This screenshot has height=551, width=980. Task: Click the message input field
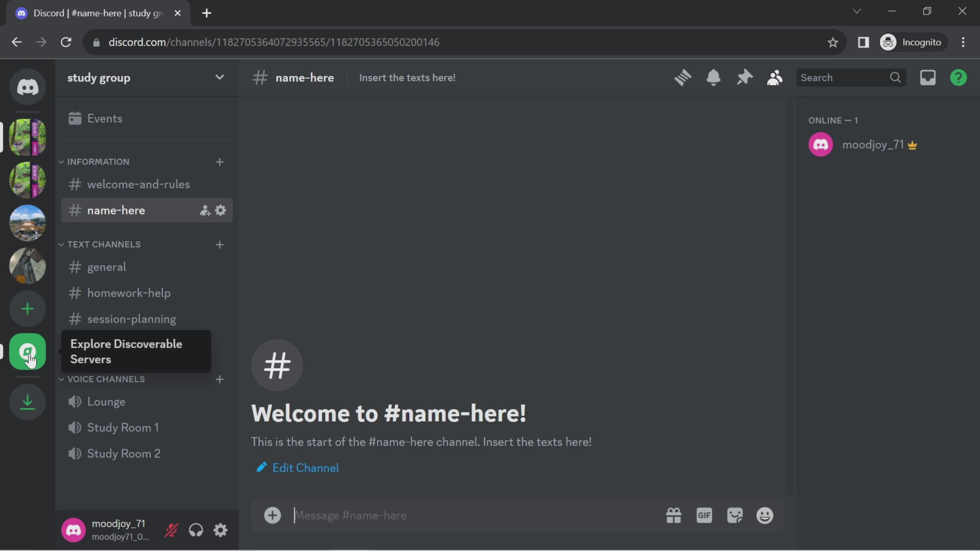471,515
